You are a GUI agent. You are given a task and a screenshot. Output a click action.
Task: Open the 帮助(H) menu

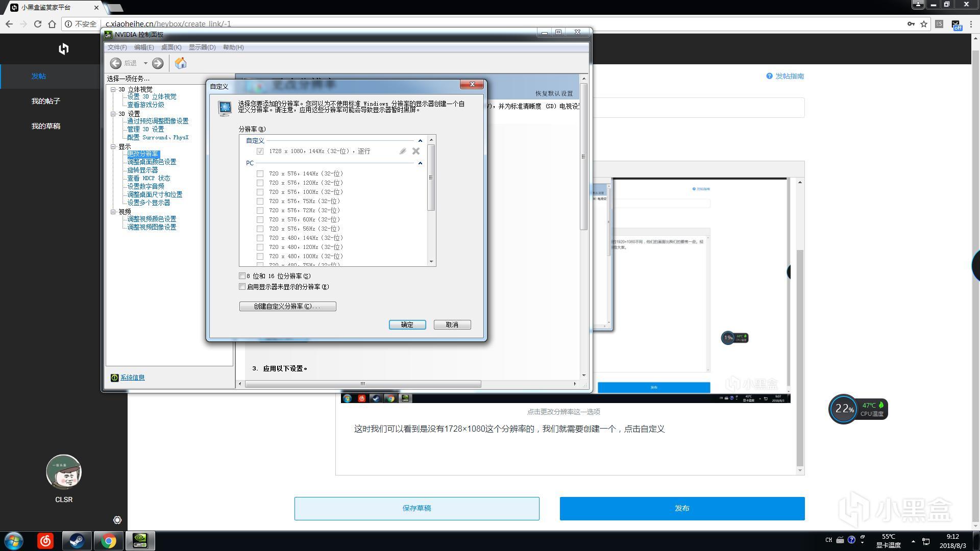click(233, 47)
